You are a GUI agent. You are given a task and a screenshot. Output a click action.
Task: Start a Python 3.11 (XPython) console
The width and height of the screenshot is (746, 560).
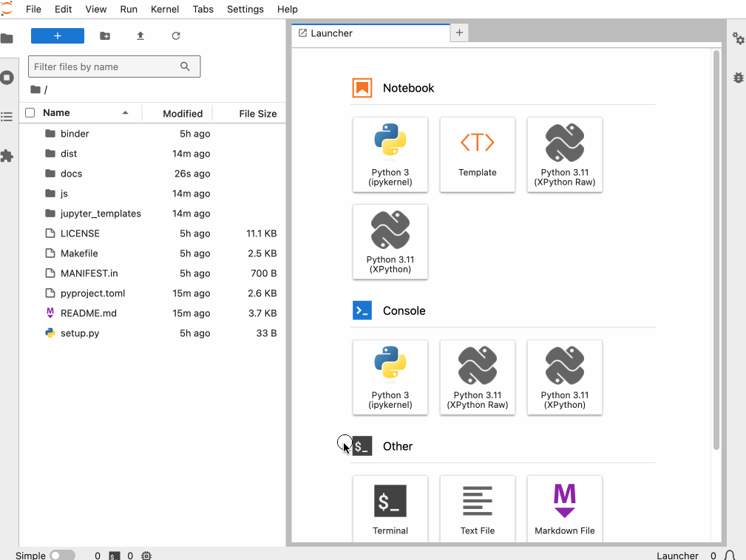pyautogui.click(x=564, y=378)
